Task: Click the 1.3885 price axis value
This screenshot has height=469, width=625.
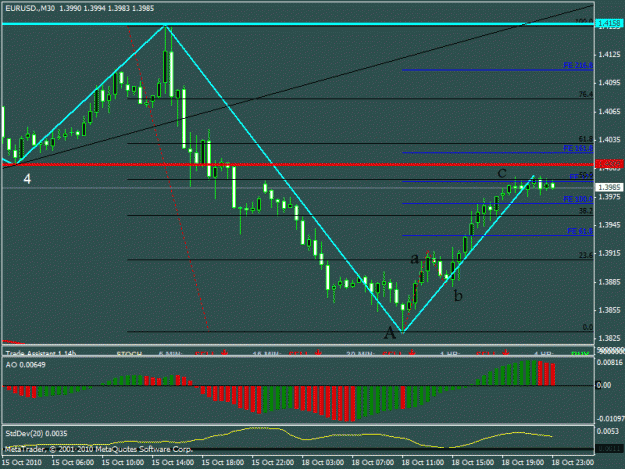Action: (609, 282)
